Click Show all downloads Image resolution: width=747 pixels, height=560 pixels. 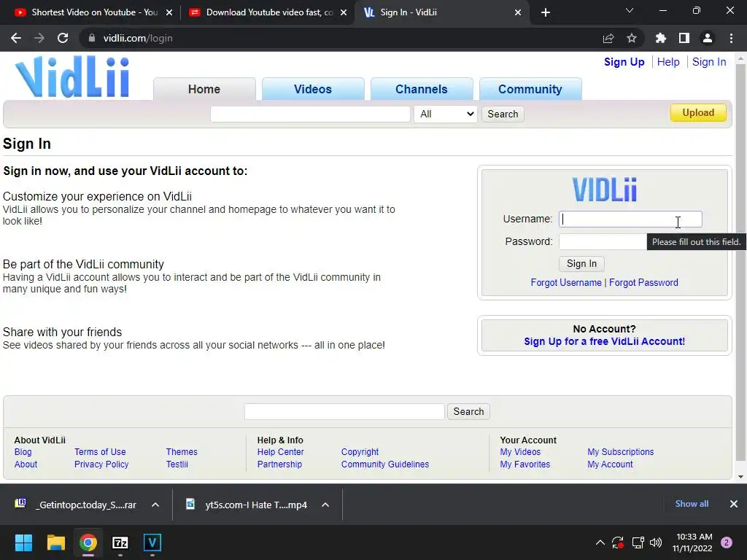[x=692, y=504]
